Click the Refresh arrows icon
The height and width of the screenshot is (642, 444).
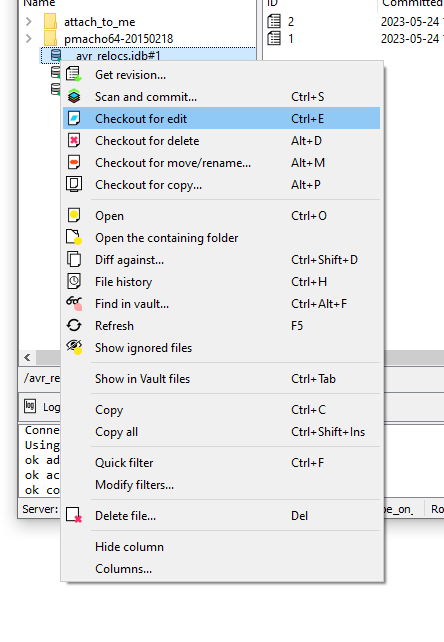click(74, 326)
